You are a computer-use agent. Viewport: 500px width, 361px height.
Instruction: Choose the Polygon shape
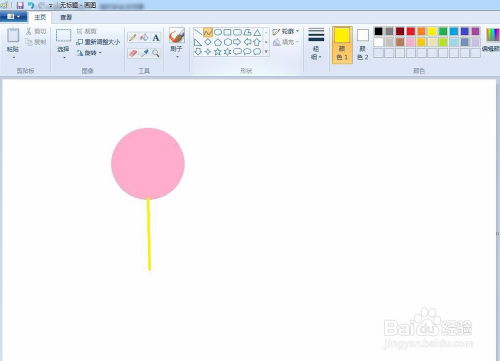(247, 32)
